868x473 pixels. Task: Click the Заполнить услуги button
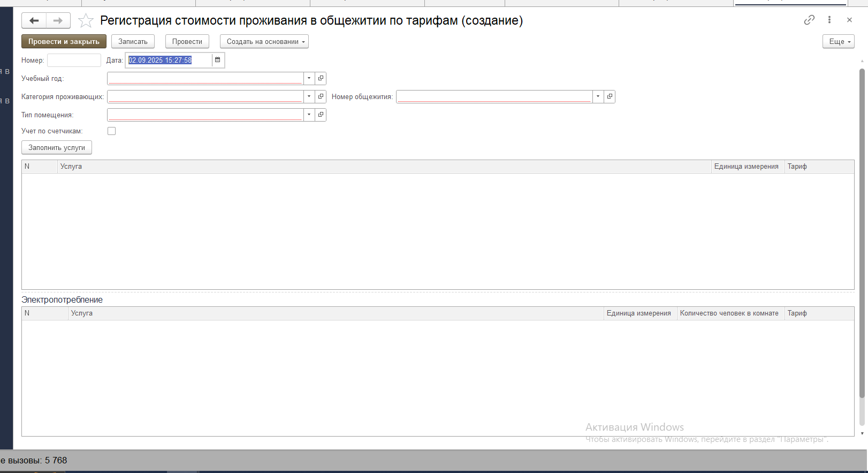click(57, 148)
